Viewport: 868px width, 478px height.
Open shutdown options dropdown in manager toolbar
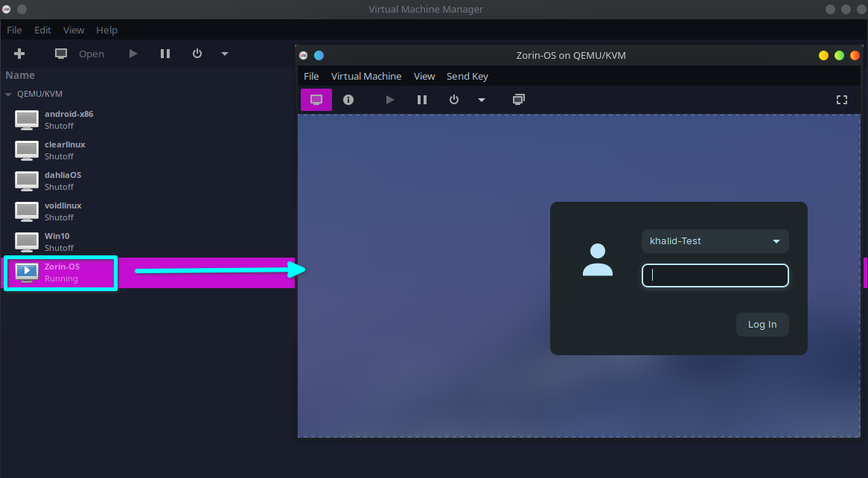click(225, 54)
